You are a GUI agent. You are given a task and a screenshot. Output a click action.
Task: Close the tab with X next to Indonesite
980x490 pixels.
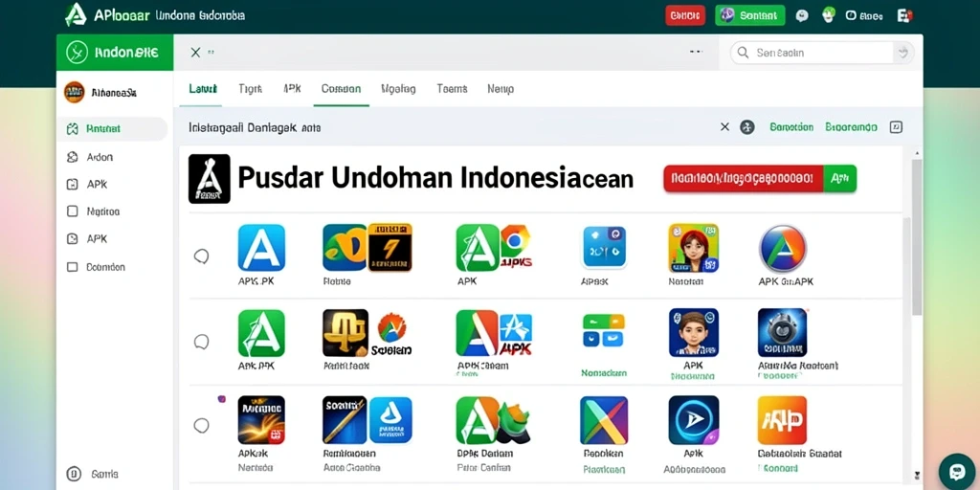[195, 53]
